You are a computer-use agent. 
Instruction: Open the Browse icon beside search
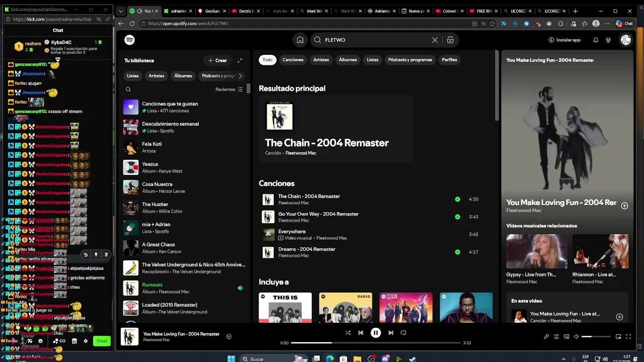[x=450, y=40]
